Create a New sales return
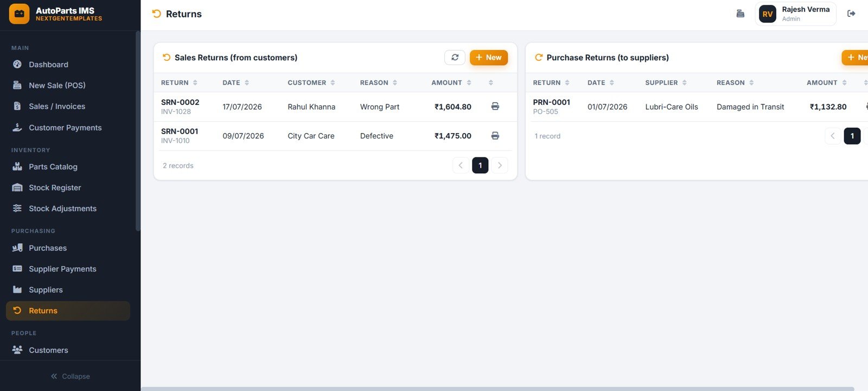The image size is (868, 391). pyautogui.click(x=489, y=58)
